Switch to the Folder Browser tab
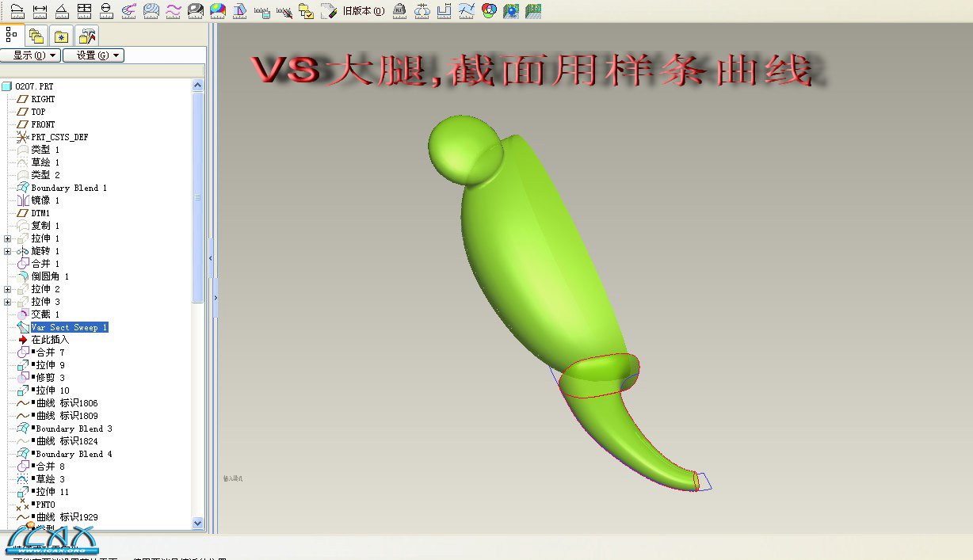This screenshot has height=560, width=973. tap(36, 36)
